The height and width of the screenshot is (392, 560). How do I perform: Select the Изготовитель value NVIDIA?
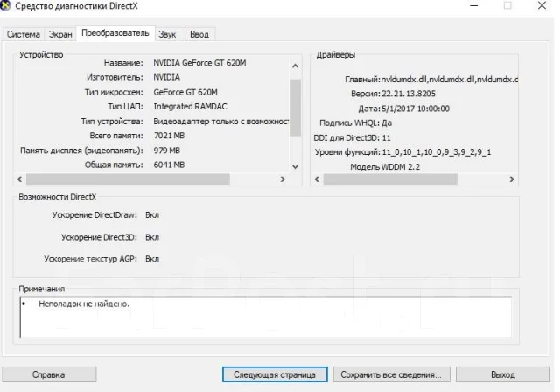point(167,77)
